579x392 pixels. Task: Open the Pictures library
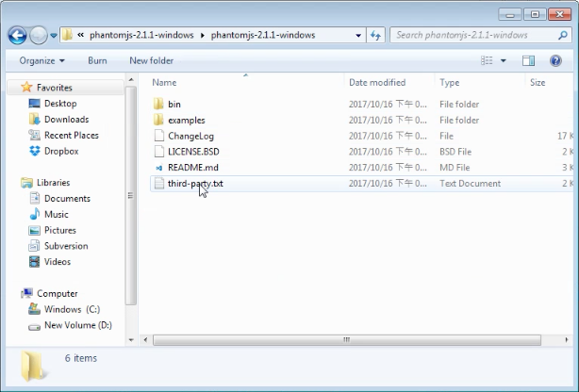pyautogui.click(x=59, y=230)
